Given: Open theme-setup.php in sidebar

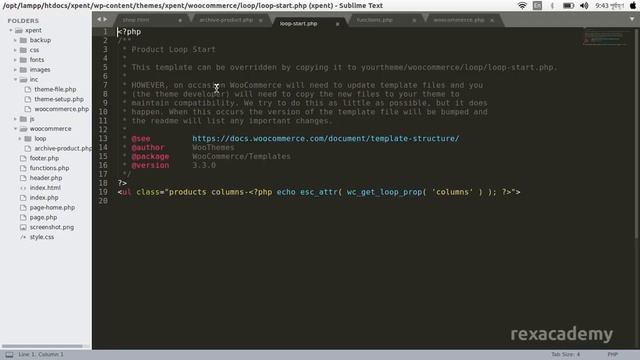Looking at the screenshot, I should (59, 99).
